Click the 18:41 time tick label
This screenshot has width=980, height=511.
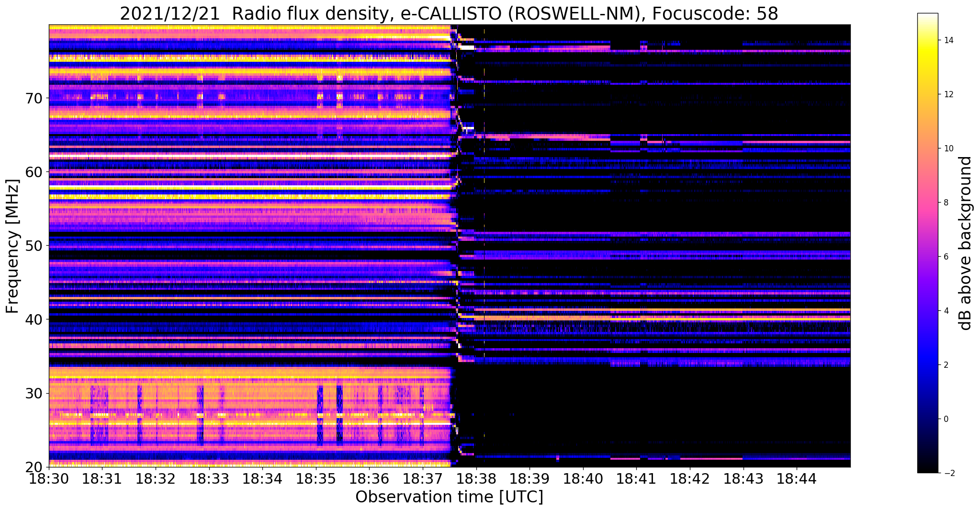[x=636, y=479]
